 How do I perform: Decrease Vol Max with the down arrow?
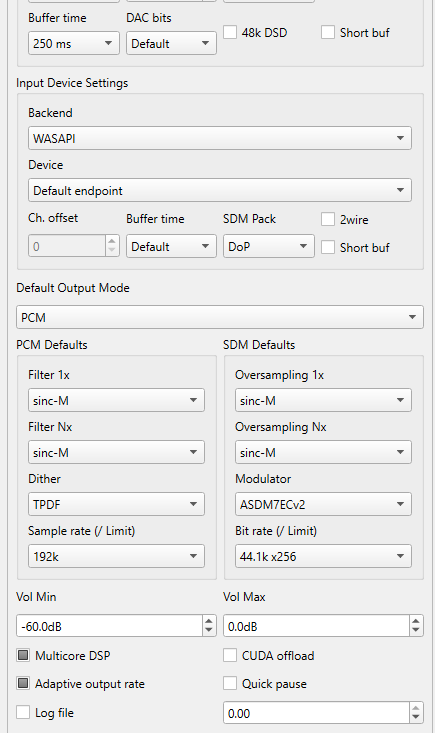click(416, 631)
